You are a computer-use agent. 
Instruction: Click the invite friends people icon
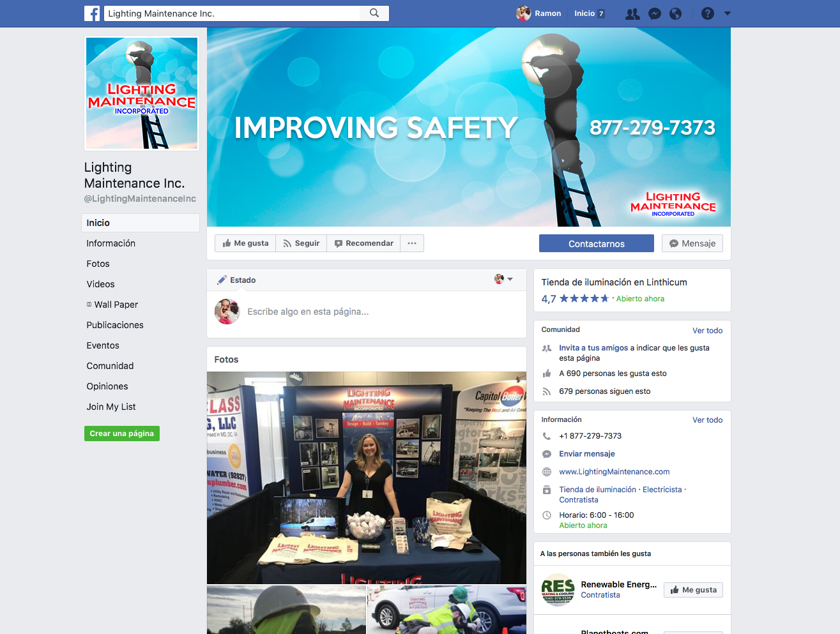click(547, 348)
